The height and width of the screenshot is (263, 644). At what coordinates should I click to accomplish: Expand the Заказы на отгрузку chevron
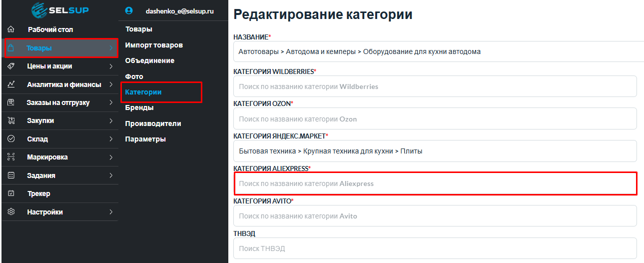point(110,102)
